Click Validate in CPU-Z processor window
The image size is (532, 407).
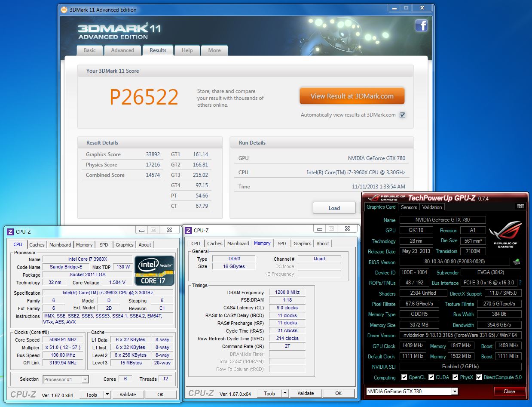tap(128, 395)
